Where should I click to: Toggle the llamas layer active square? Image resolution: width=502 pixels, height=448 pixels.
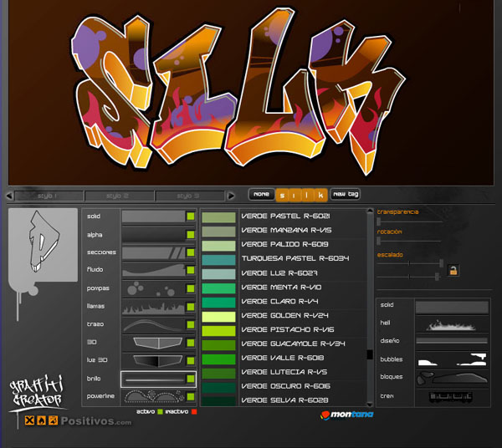[191, 307]
